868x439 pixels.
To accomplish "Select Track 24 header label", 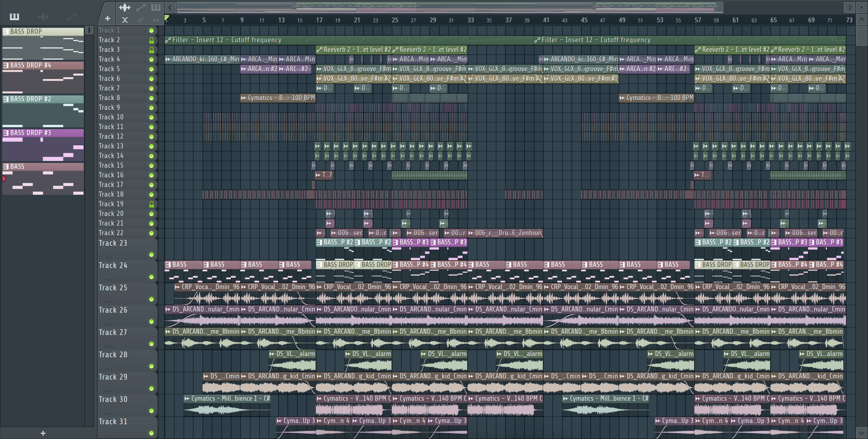I will point(113,265).
